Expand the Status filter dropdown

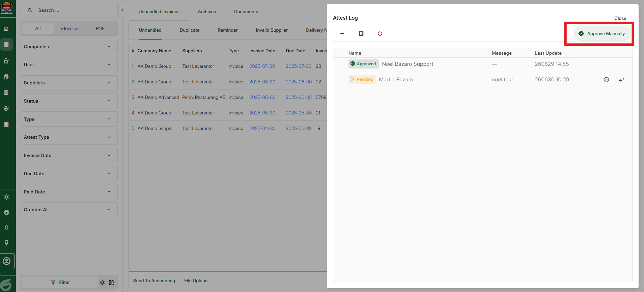tap(69, 101)
